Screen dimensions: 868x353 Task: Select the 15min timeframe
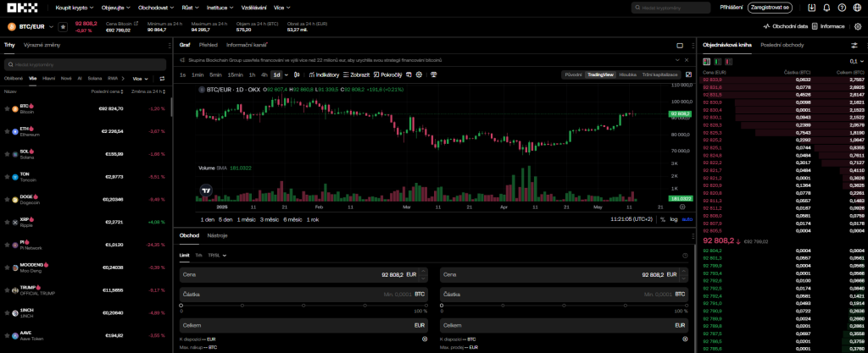click(236, 74)
